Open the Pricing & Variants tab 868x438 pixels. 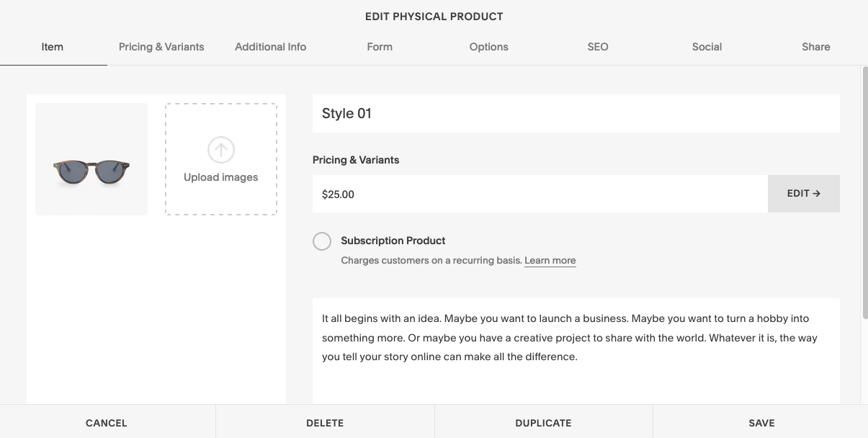coord(161,47)
